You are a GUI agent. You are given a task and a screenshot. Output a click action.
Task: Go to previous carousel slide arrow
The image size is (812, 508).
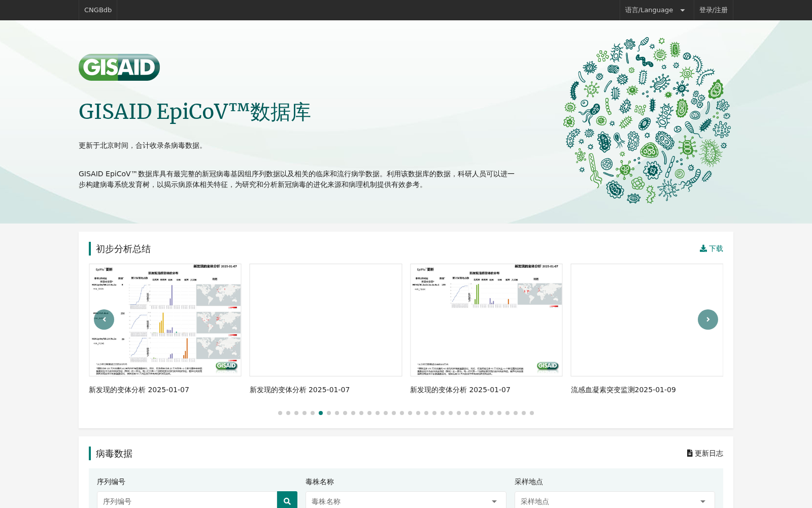pyautogui.click(x=104, y=320)
